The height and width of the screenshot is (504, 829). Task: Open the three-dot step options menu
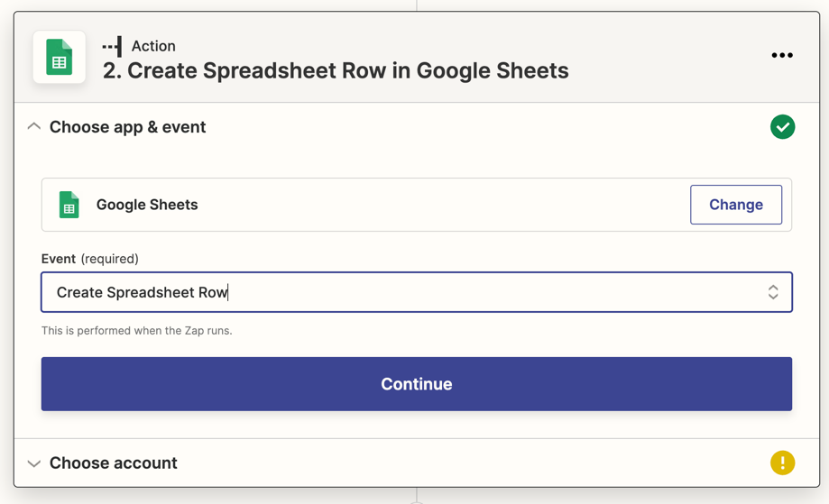click(x=781, y=56)
